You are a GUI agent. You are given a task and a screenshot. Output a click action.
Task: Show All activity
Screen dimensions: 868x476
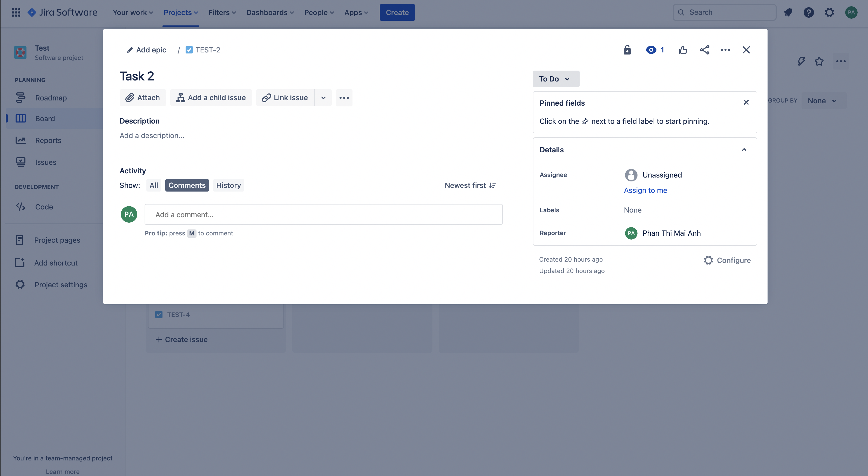click(154, 185)
